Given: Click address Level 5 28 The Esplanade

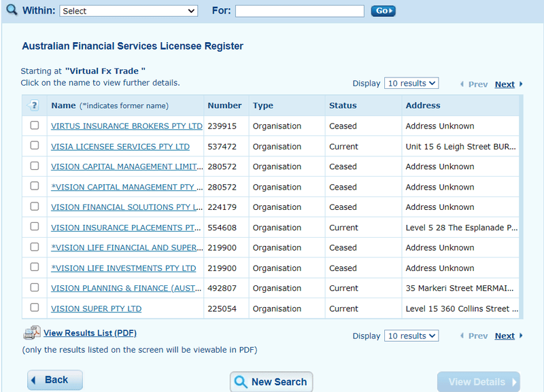Looking at the screenshot, I should (x=462, y=228).
